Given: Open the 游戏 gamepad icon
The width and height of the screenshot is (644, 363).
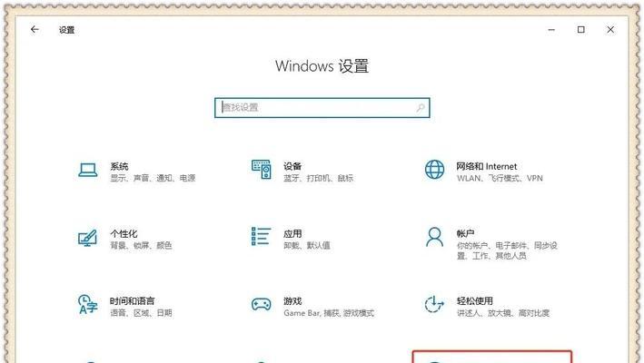Looking at the screenshot, I should coord(262,304).
